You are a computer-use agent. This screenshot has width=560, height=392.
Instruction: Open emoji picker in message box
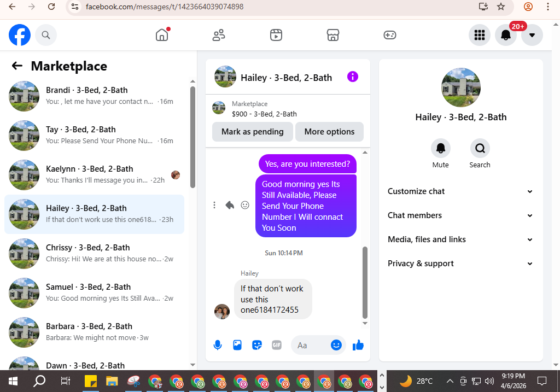336,345
